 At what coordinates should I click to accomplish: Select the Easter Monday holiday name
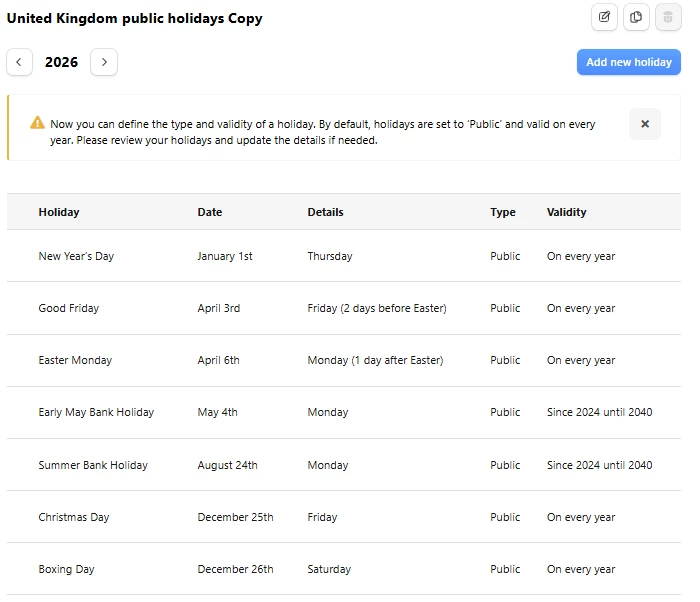point(75,360)
